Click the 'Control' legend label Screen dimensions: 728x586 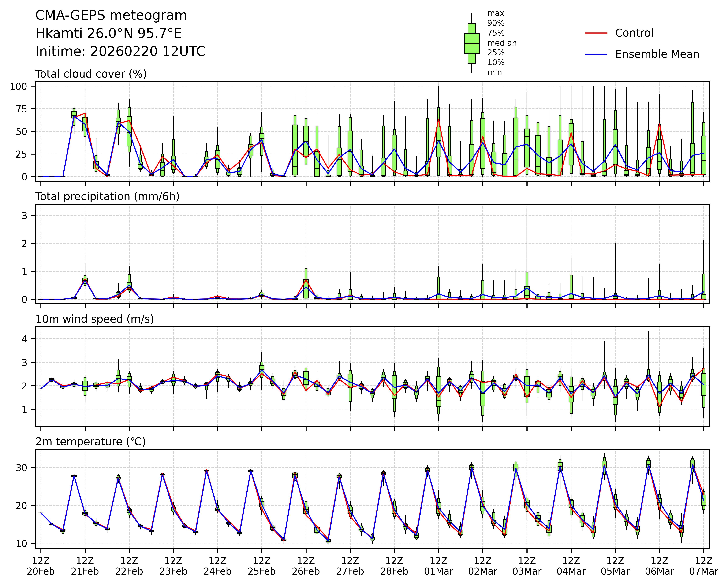pos(634,33)
